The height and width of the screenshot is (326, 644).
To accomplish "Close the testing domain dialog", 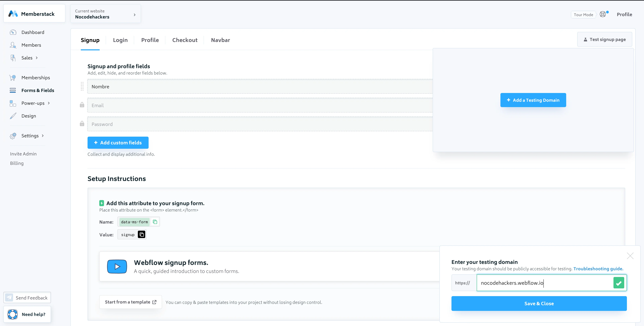I will tap(630, 256).
